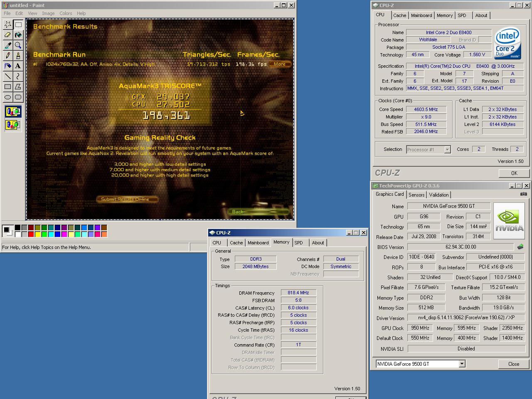The image size is (532, 399).
Task: Click the foreground/background color indicator box
Action: 7,231
